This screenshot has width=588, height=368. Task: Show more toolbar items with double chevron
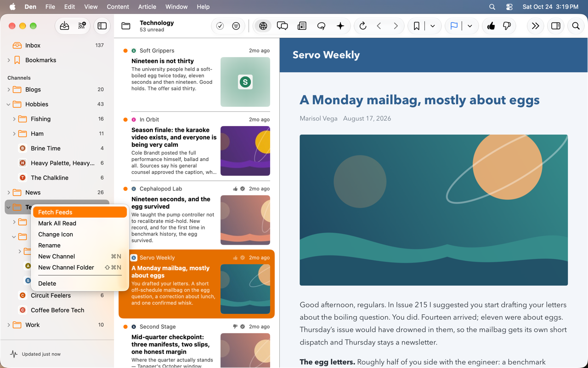click(535, 26)
